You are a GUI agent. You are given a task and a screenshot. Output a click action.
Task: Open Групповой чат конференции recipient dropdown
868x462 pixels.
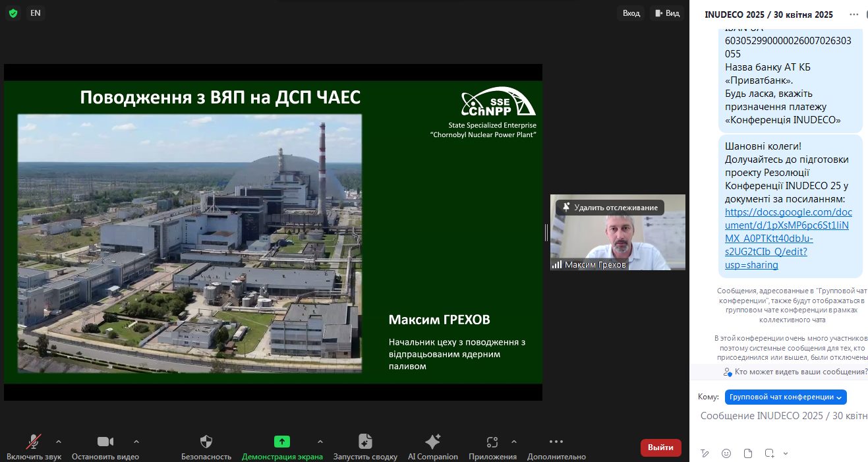pyautogui.click(x=786, y=397)
